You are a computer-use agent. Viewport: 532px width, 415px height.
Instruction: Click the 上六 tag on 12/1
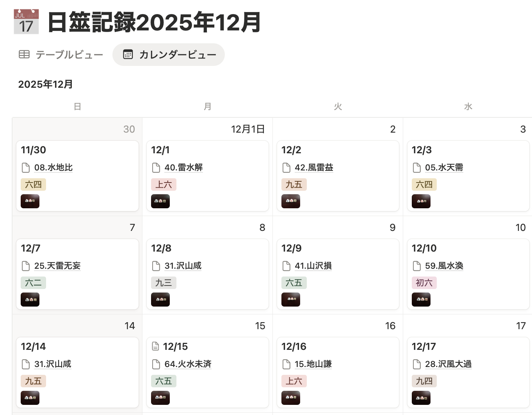pyautogui.click(x=164, y=184)
